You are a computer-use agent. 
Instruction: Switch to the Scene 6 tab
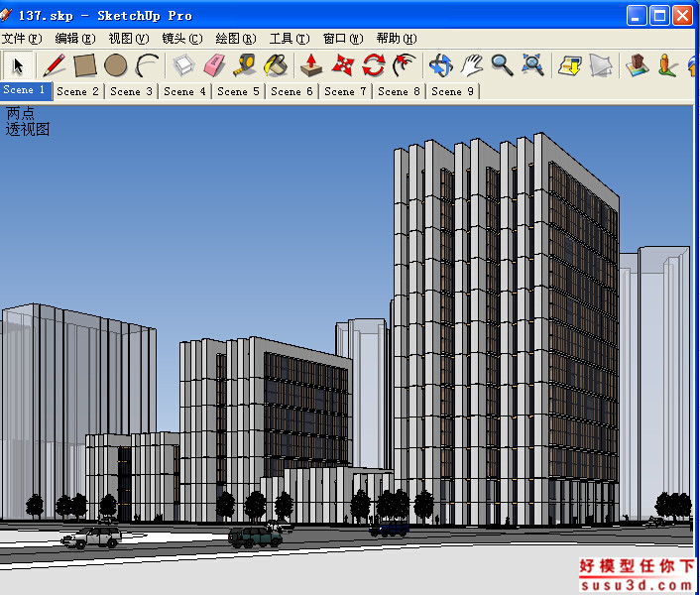click(x=292, y=91)
